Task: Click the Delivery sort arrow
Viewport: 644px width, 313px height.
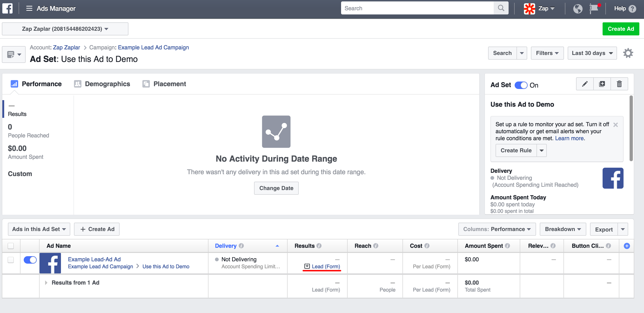Action: pyautogui.click(x=277, y=246)
